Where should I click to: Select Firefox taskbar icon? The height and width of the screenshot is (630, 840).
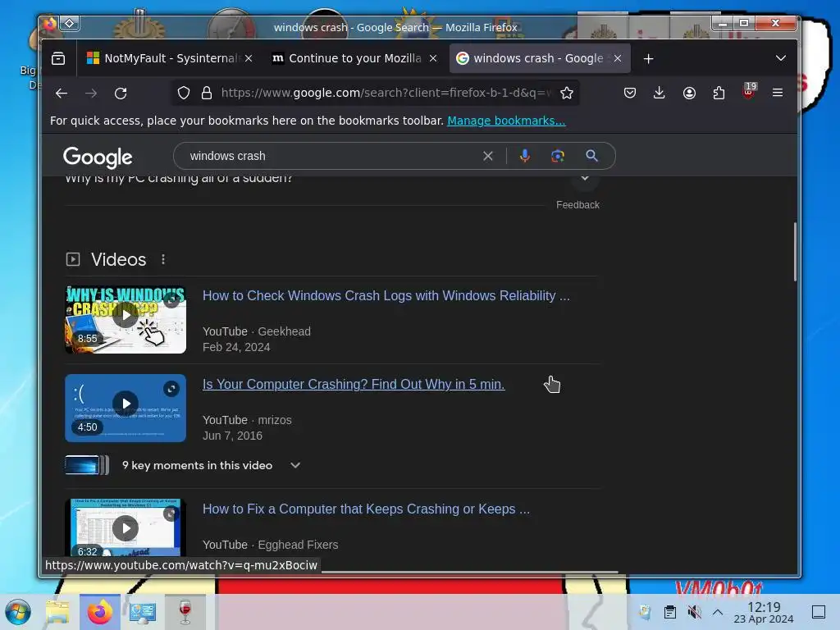pyautogui.click(x=100, y=612)
